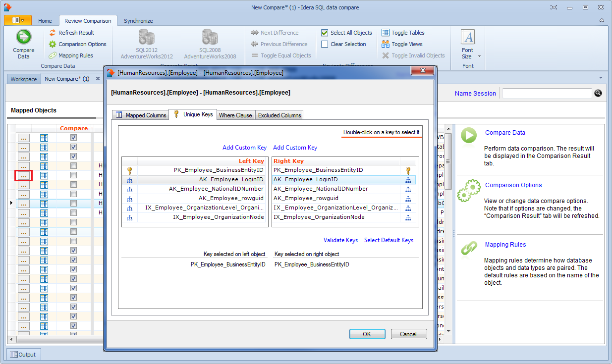The image size is (612, 364).
Task: Click index icon beside right IX_Employee_OrganizationNode
Action: [408, 217]
